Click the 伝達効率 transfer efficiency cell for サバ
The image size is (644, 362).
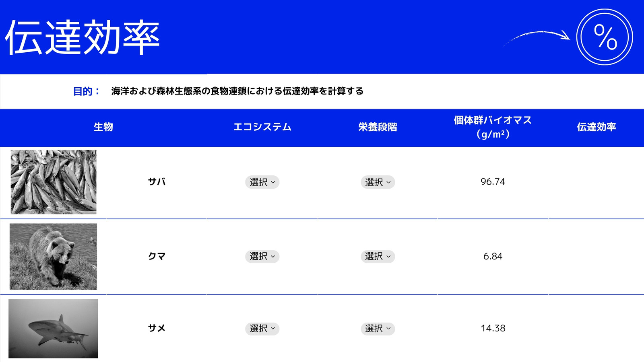click(596, 183)
